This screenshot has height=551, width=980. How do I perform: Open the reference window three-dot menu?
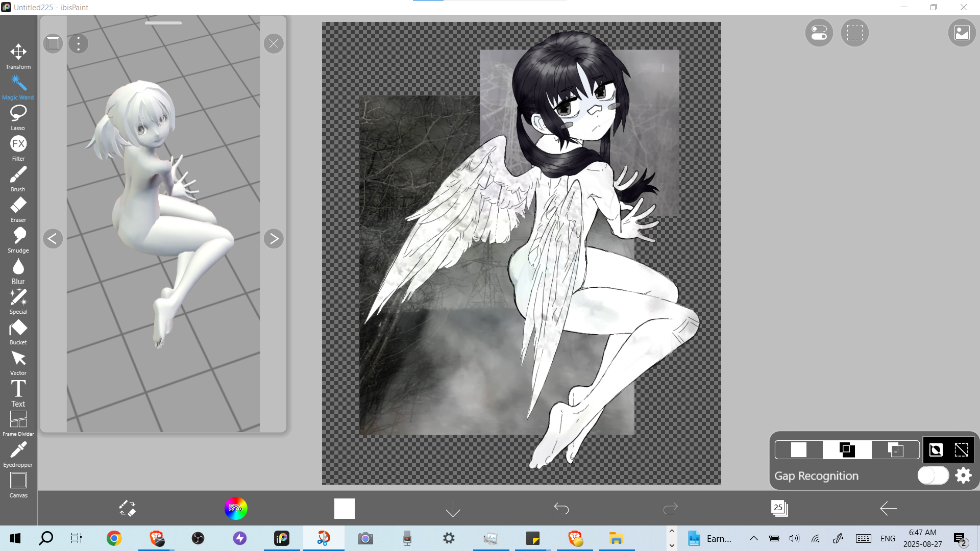pyautogui.click(x=78, y=43)
